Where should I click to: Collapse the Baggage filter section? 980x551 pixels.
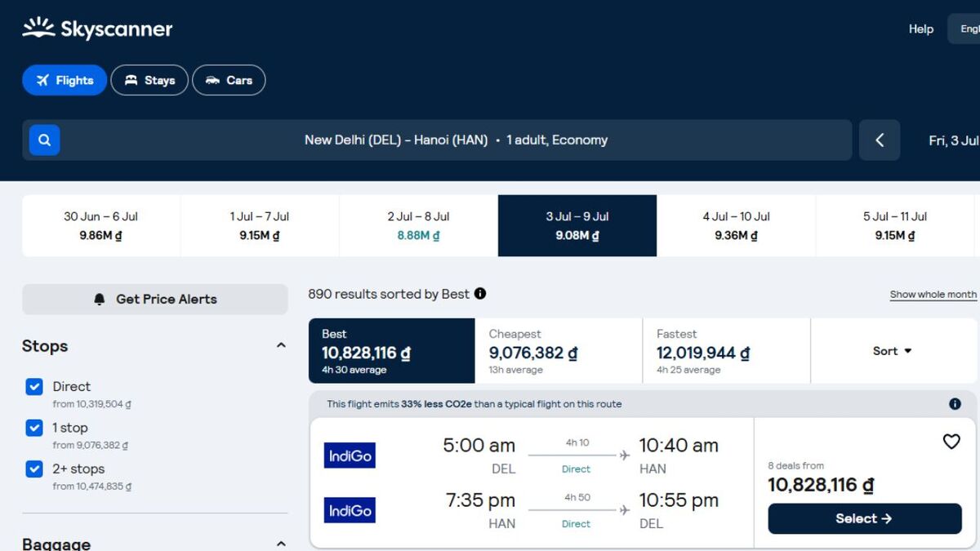tap(281, 544)
